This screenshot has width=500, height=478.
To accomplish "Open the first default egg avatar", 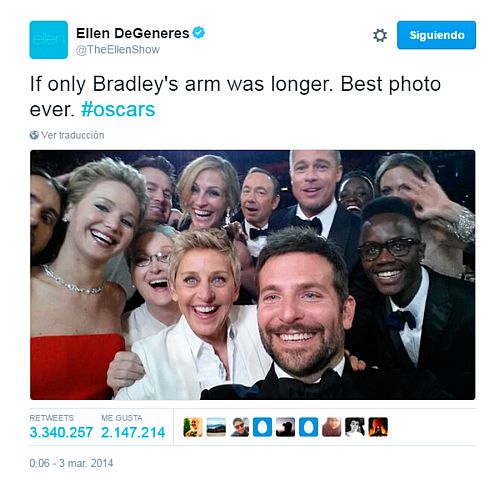I will click(x=262, y=427).
